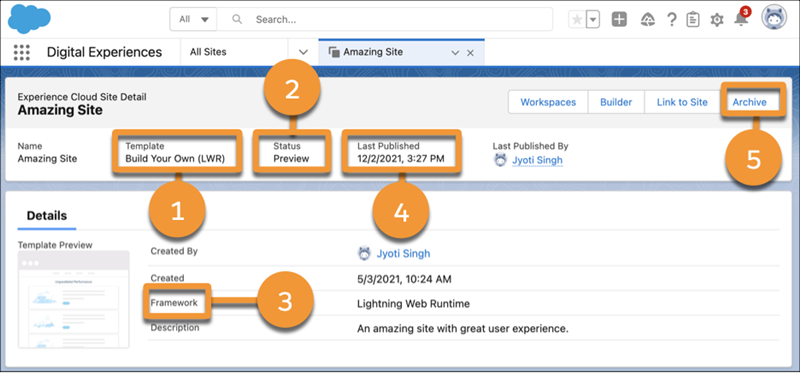Click the Preview status value
800x373 pixels.
click(x=291, y=159)
